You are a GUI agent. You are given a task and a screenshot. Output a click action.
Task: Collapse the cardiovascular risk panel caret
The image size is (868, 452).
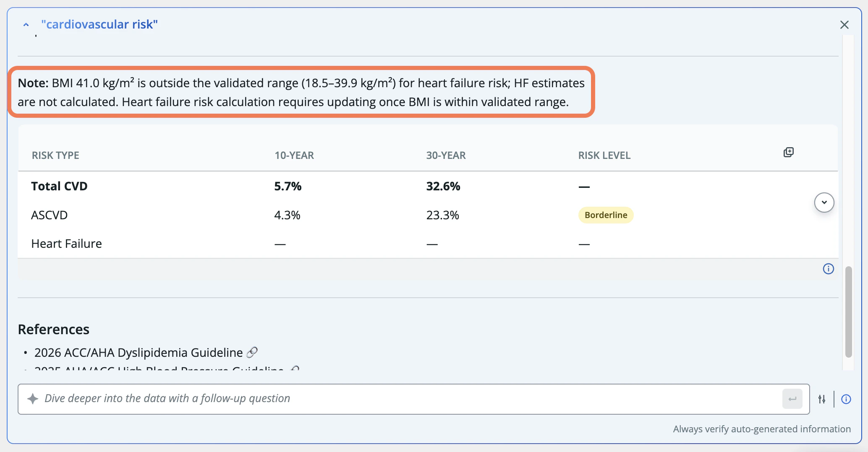pos(26,24)
